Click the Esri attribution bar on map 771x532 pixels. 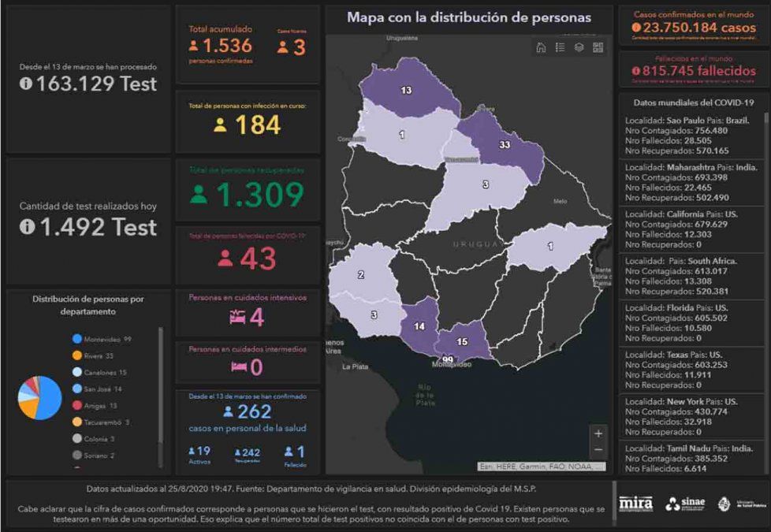542,467
